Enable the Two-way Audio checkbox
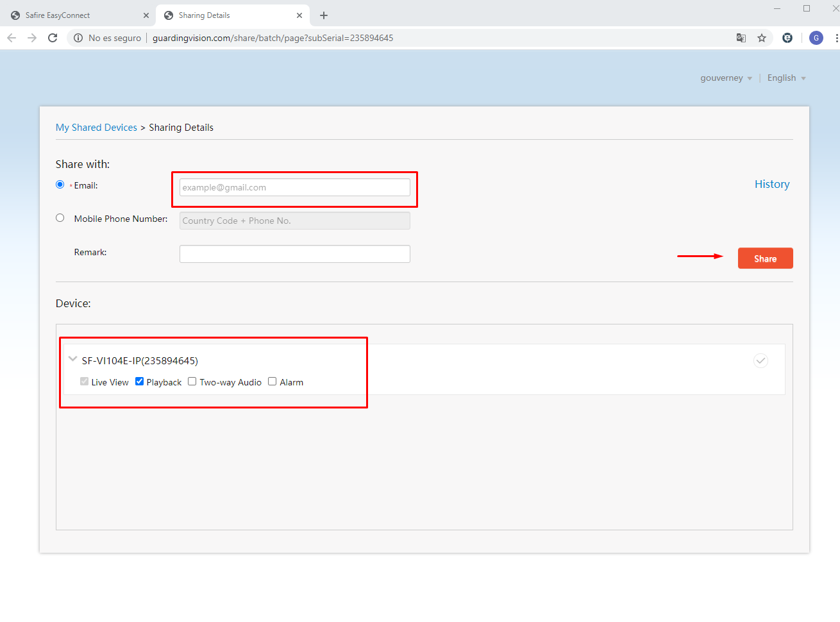The width and height of the screenshot is (840, 622). [x=192, y=382]
